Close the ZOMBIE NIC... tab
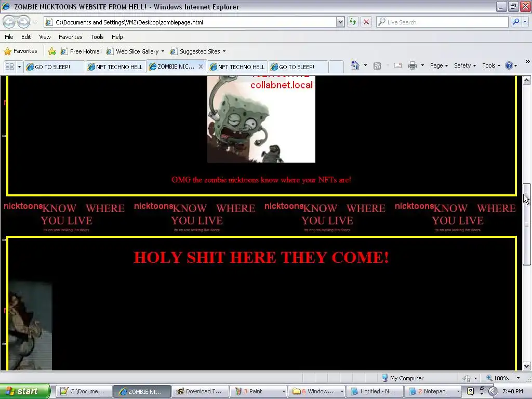532x399 pixels. 201,66
